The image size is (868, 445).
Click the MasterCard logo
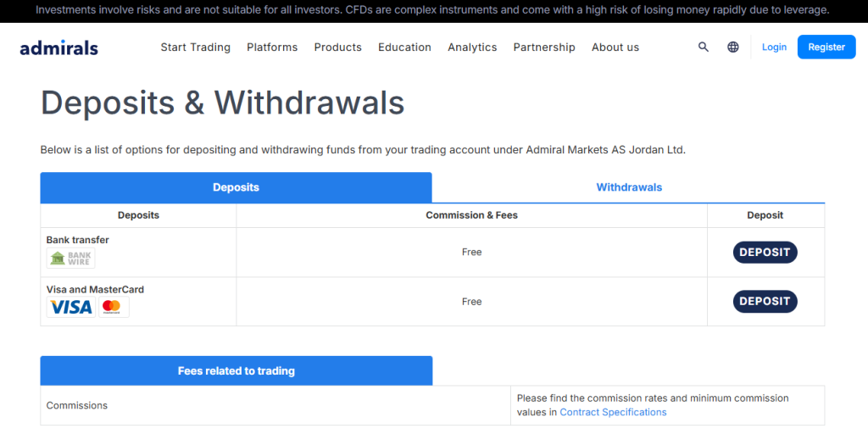click(x=114, y=307)
